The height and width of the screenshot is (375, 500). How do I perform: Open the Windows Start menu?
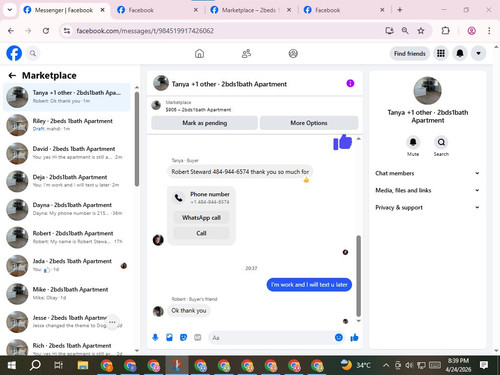tap(12, 365)
